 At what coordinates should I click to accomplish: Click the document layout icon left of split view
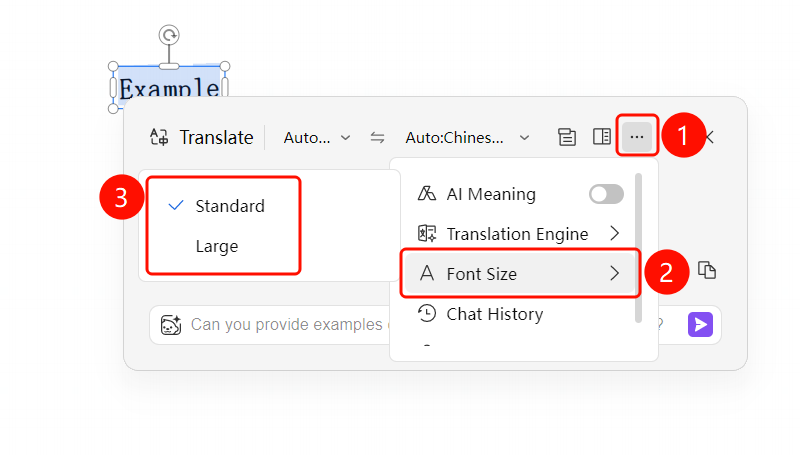(x=567, y=137)
